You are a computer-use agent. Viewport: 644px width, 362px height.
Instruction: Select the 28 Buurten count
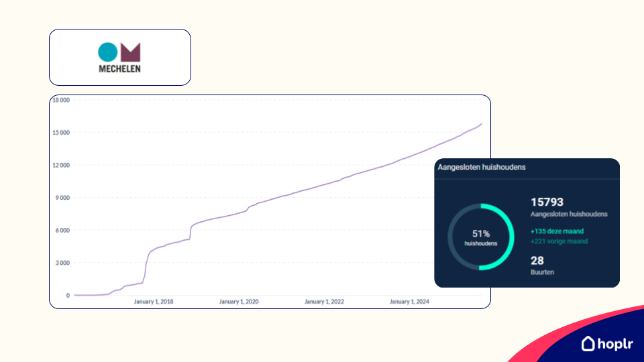pos(537,261)
